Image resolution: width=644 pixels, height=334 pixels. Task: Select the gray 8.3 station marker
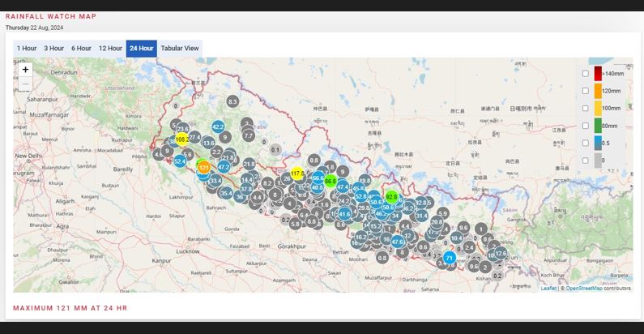232,101
